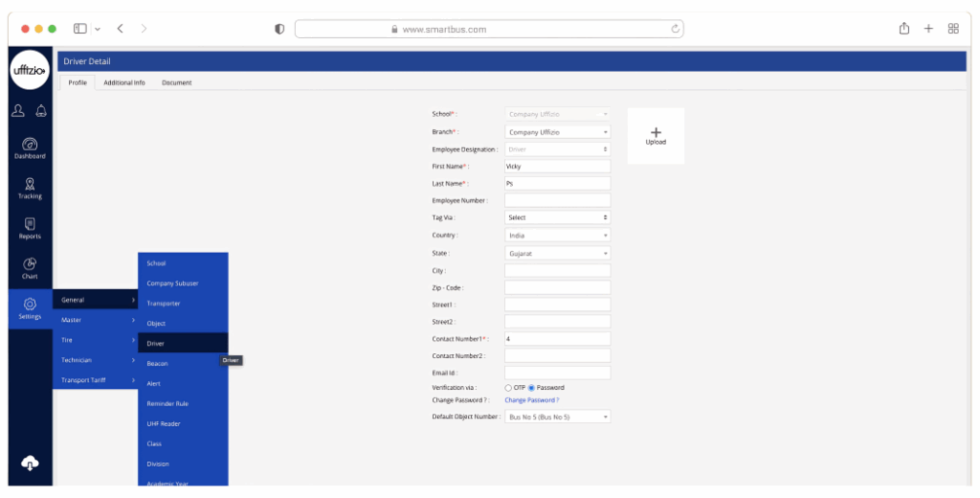Click the Upload photo button

coord(656,136)
